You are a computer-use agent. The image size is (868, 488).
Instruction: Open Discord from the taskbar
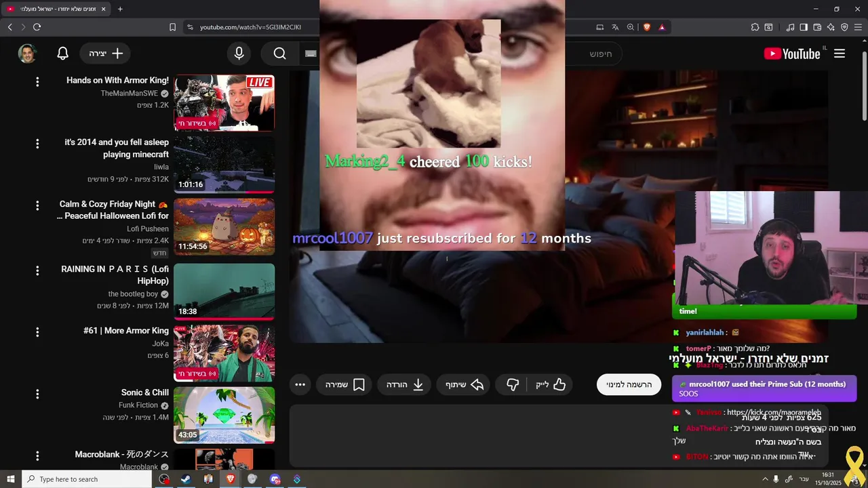[x=275, y=479]
